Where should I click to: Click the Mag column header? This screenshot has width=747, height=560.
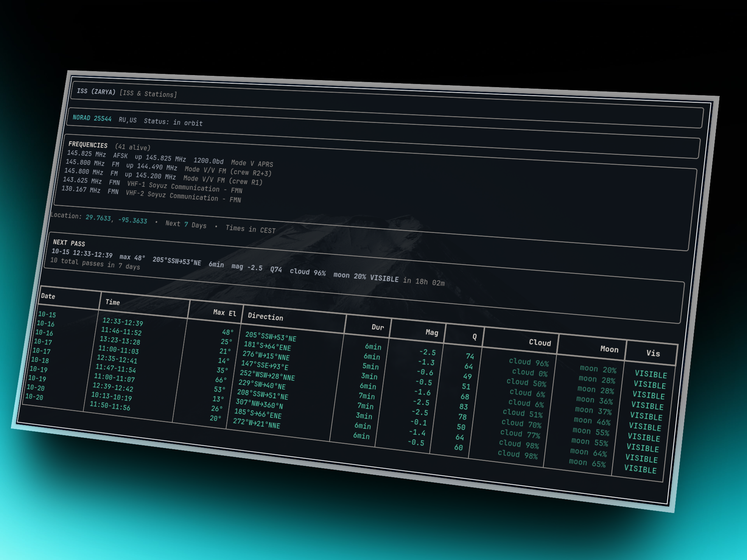pos(431,332)
